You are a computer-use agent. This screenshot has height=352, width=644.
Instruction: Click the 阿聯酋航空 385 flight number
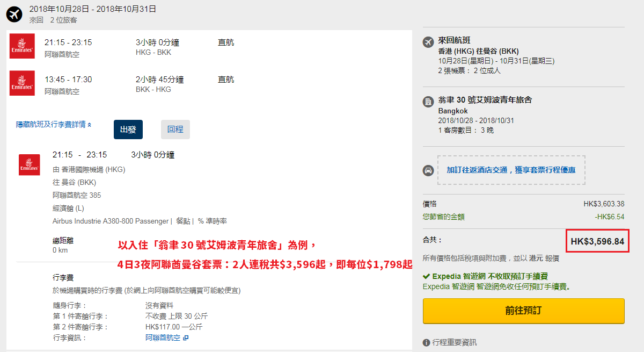[77, 195]
